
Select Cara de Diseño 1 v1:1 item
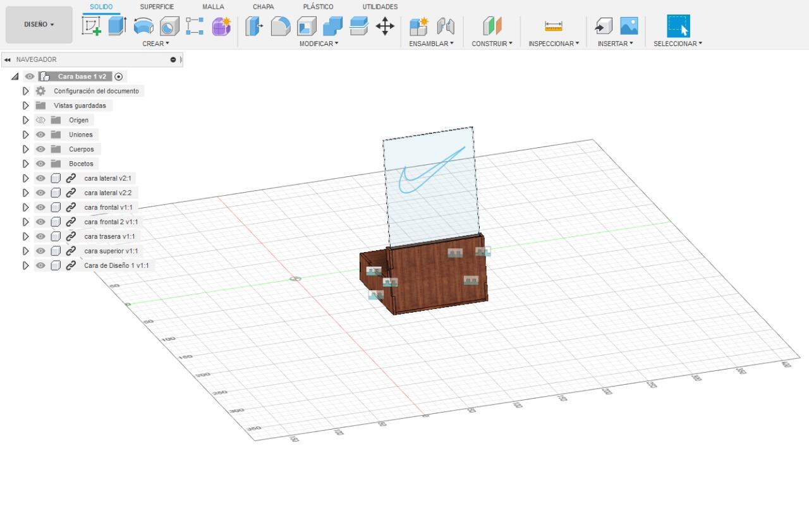116,265
